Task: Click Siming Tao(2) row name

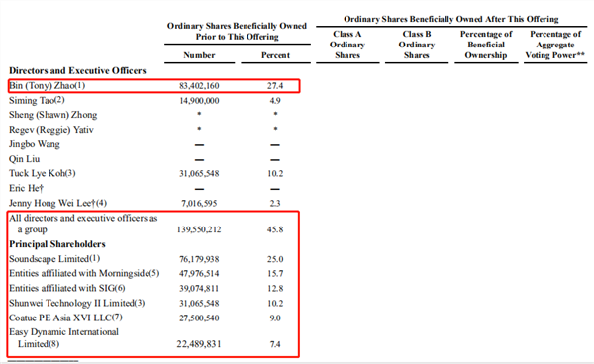Action: [37, 100]
